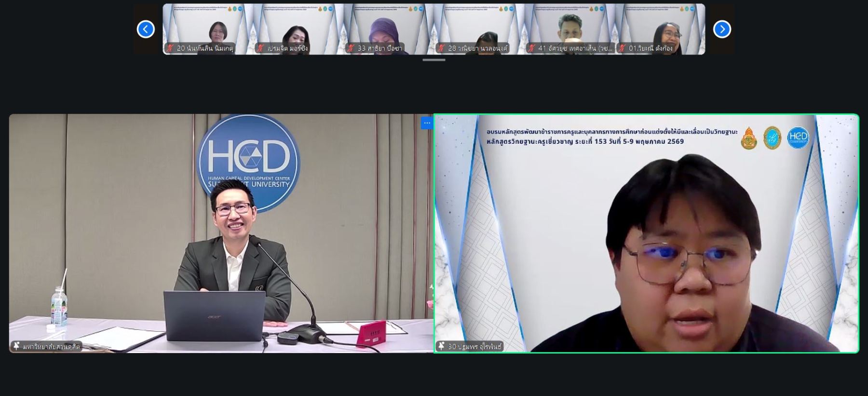Screen dimensions: 868x396
Task: Click name text 33 สาธิยา บือซา
Action: click(x=380, y=48)
